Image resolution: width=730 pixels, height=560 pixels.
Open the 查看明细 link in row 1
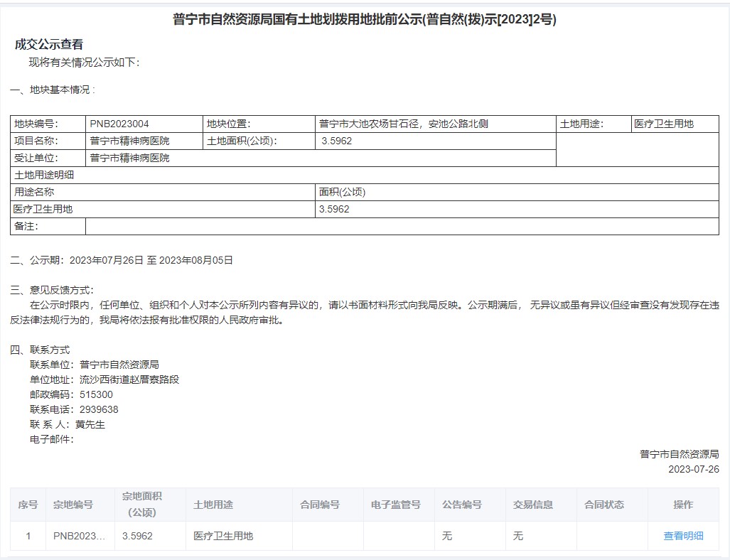(x=683, y=536)
